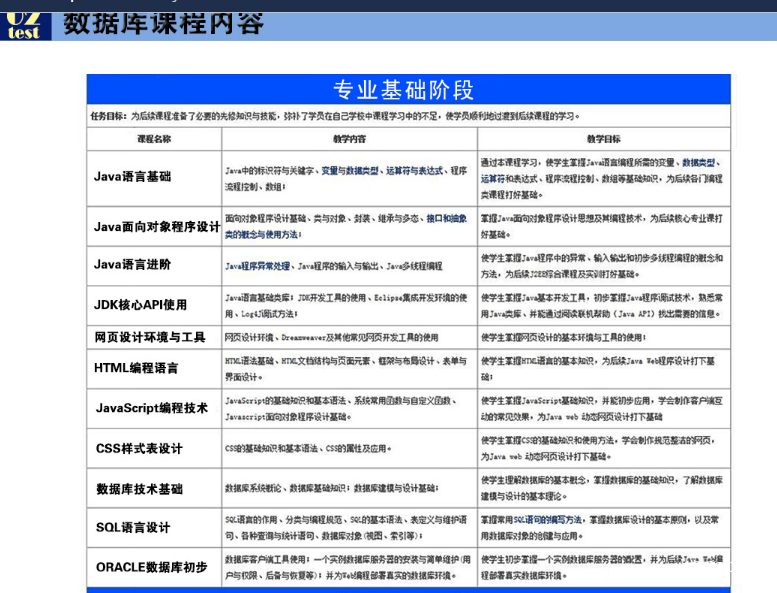This screenshot has width=777, height=593.
Task: Select the ORACLE数据库初步 course name cell
Action: (154, 567)
